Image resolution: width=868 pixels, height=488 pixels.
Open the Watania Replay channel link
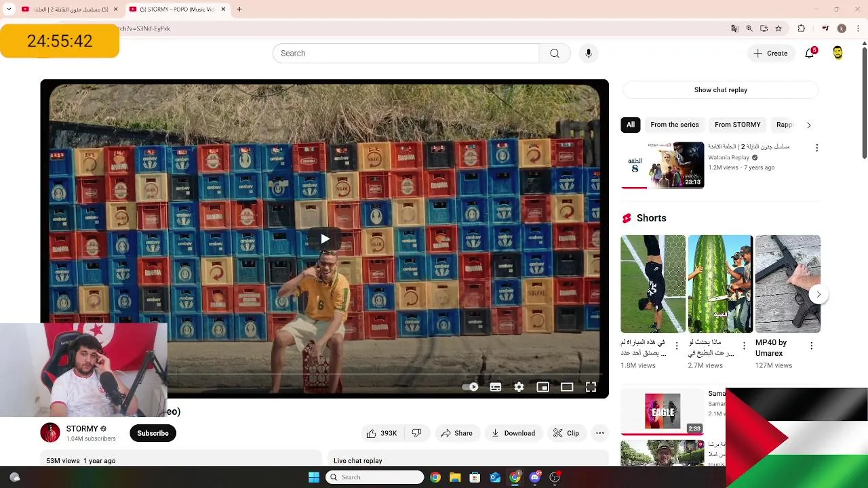pyautogui.click(x=728, y=157)
